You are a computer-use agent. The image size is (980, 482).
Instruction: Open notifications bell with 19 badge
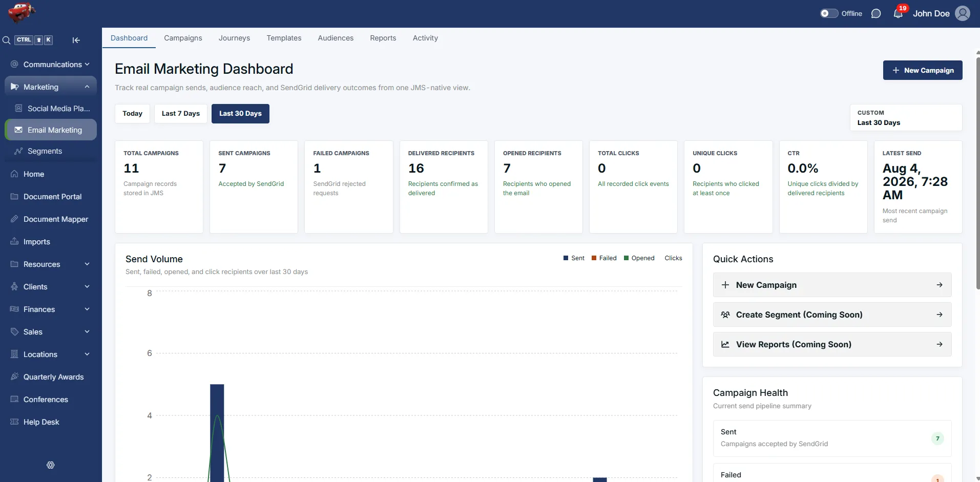tap(899, 13)
